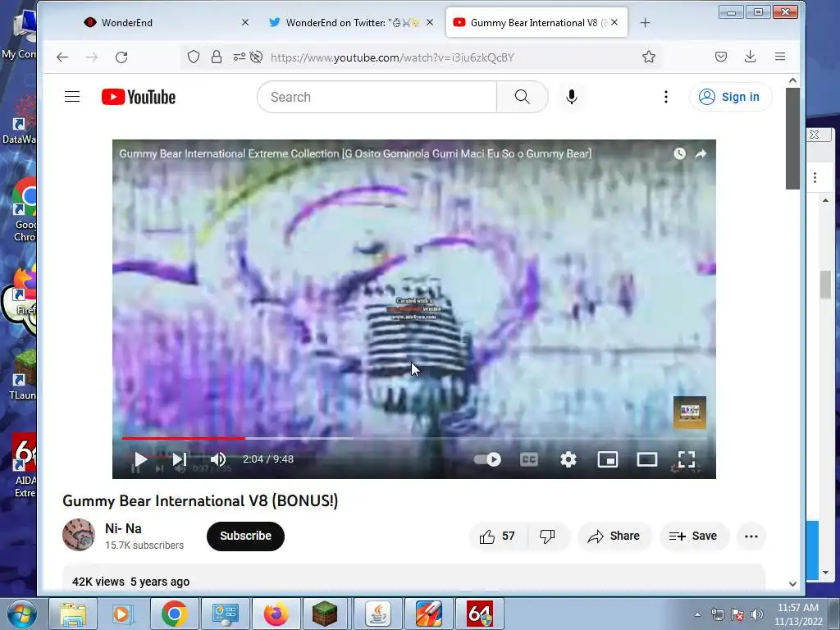Click Sign in button
Image resolution: width=840 pixels, height=630 pixels.
point(729,97)
